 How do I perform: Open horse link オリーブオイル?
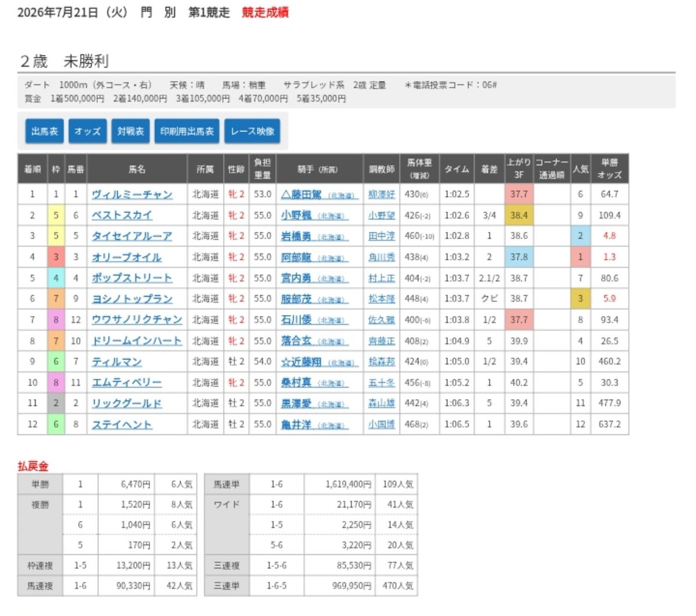tap(126, 257)
